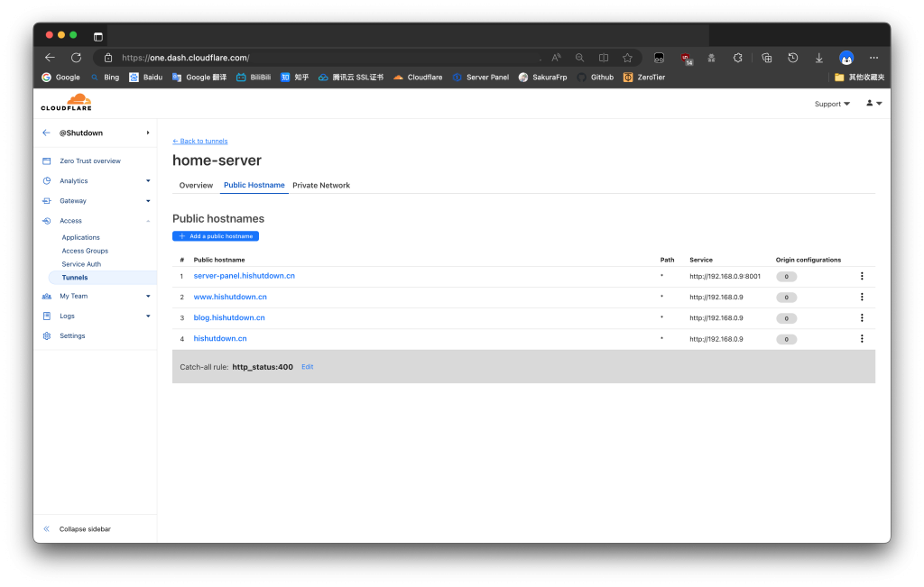Click the Settings gear in sidebar
924x587 pixels.
[x=72, y=335]
